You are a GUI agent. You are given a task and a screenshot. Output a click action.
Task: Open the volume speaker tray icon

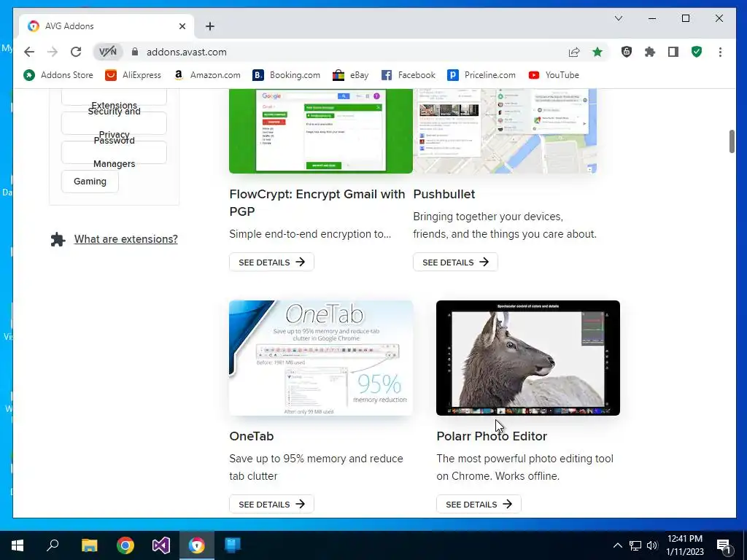pyautogui.click(x=652, y=545)
